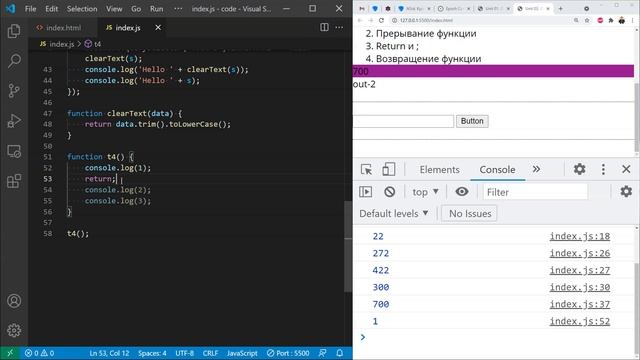Switch to the index.html editor tab
640x360 pixels.
[x=62, y=28]
